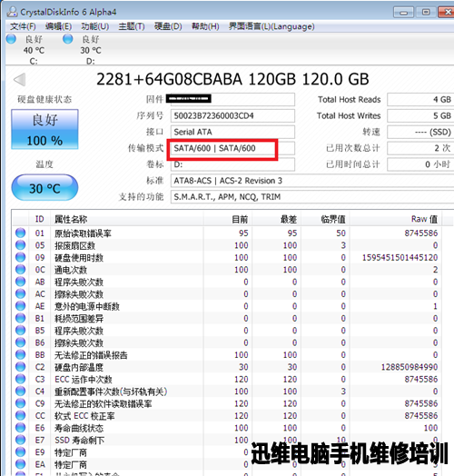Click status orb for attribute 01 原始读取错误率
The width and height of the screenshot is (454, 476).
(x=21, y=233)
